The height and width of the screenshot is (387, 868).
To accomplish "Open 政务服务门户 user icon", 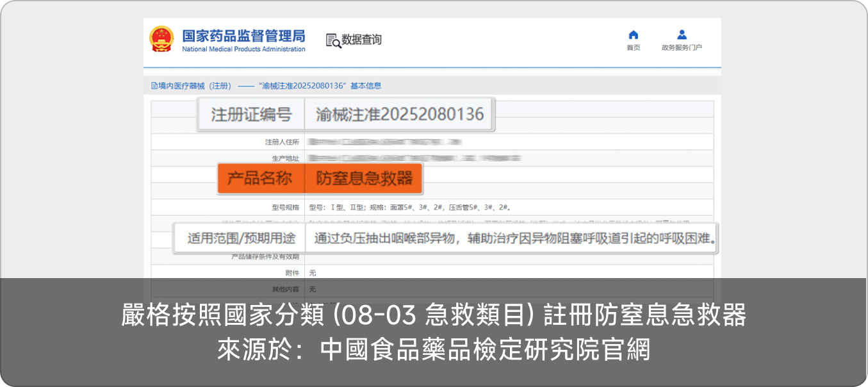I will click(x=682, y=35).
